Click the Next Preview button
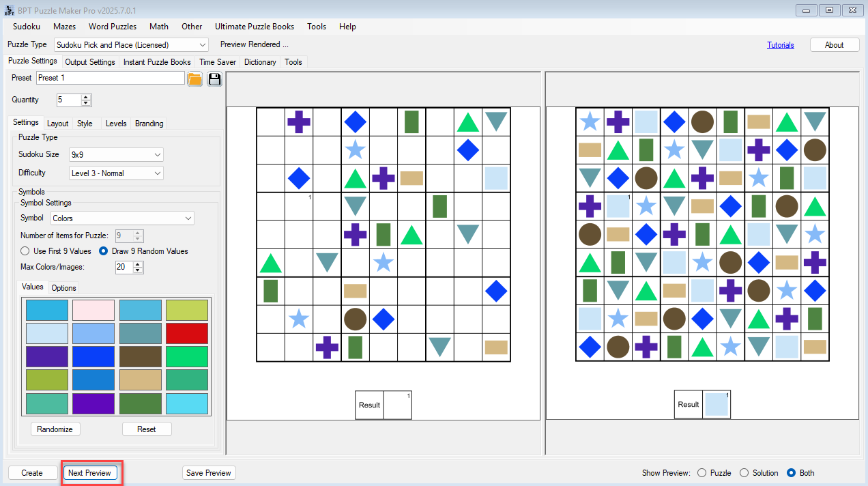This screenshot has height=486, width=868. point(90,472)
